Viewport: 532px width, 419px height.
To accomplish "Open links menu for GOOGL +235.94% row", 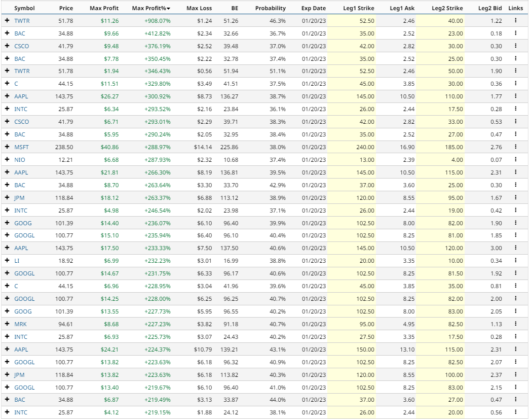I will pyautogui.click(x=515, y=235).
